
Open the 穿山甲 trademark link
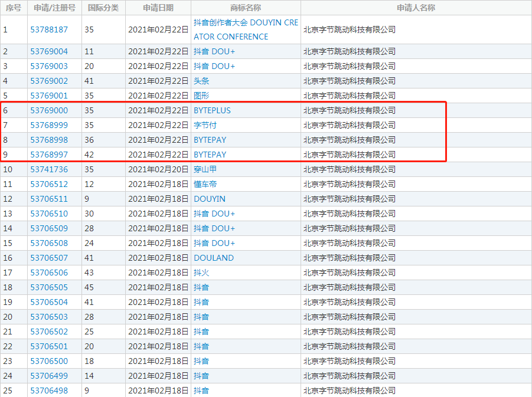[205, 169]
